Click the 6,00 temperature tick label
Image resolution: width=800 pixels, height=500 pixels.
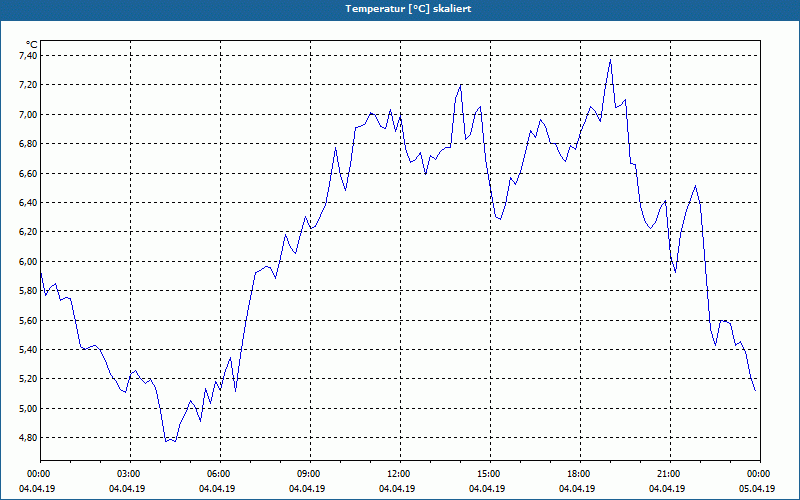tap(28, 261)
